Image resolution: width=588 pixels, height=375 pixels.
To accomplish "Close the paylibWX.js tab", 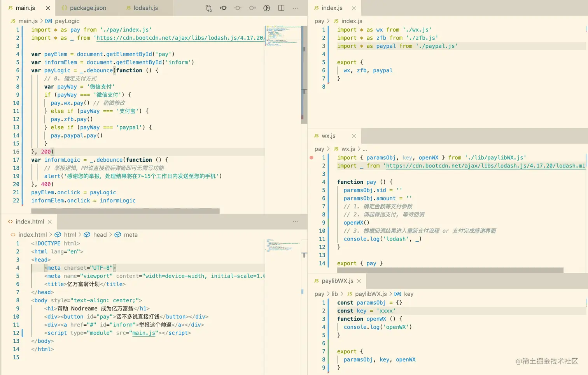I will point(359,281).
